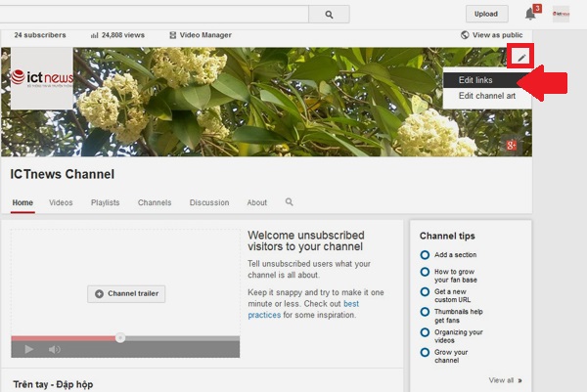Click the ICTnews account avatar
This screenshot has height=392, width=587.
[561, 14]
